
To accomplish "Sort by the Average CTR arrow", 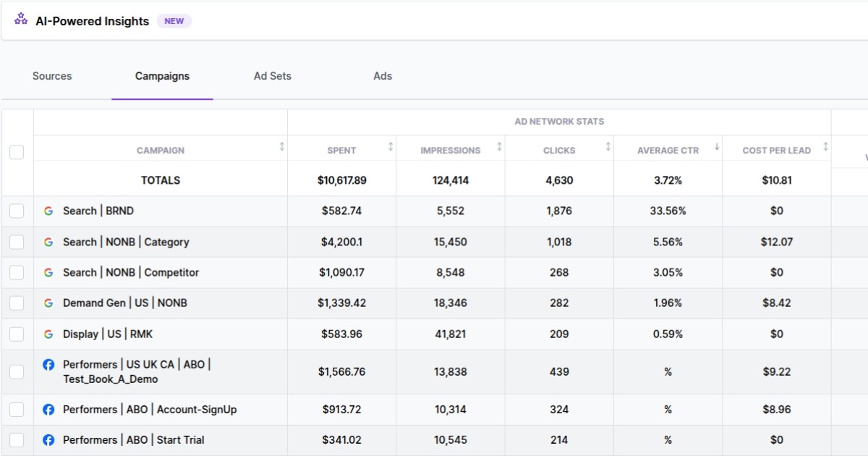I will [717, 147].
